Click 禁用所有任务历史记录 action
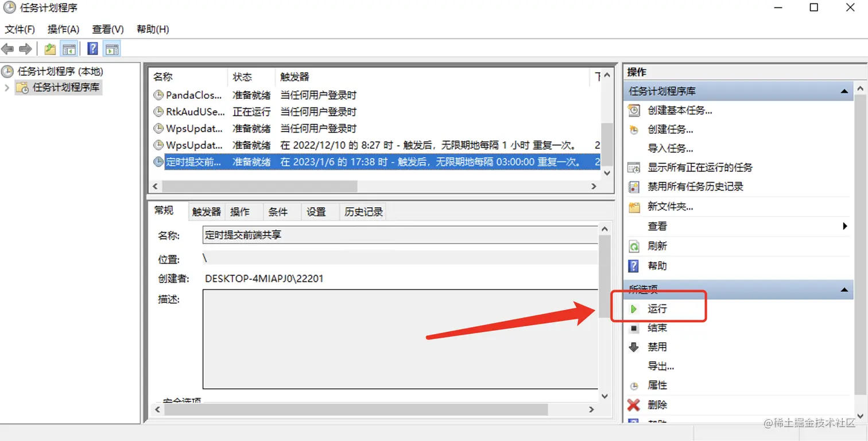This screenshot has width=868, height=441. (x=696, y=187)
